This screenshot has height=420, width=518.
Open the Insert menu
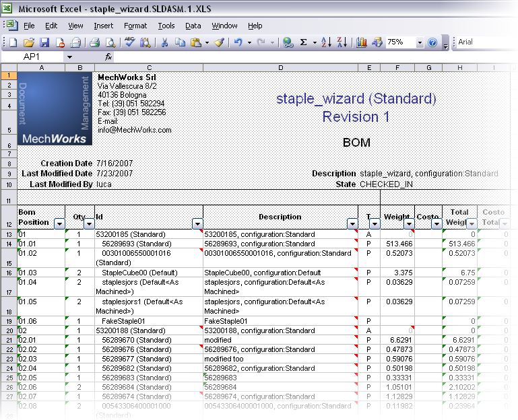104,26
